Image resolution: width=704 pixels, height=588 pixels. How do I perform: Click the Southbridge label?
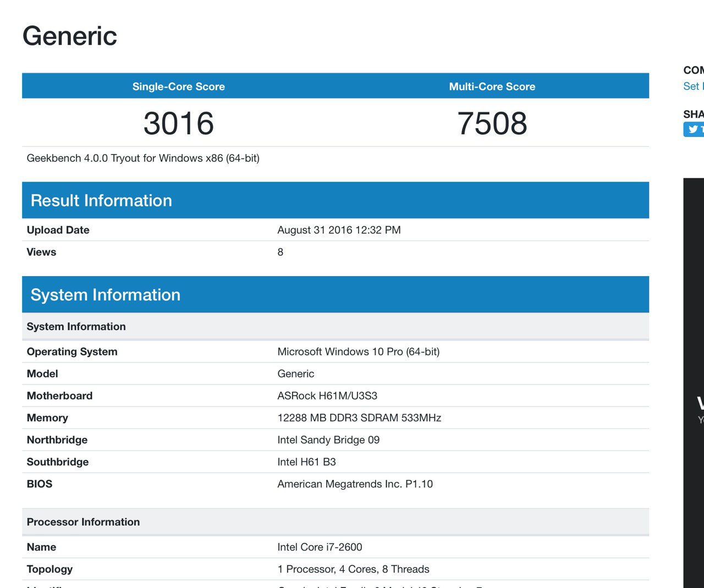58,462
